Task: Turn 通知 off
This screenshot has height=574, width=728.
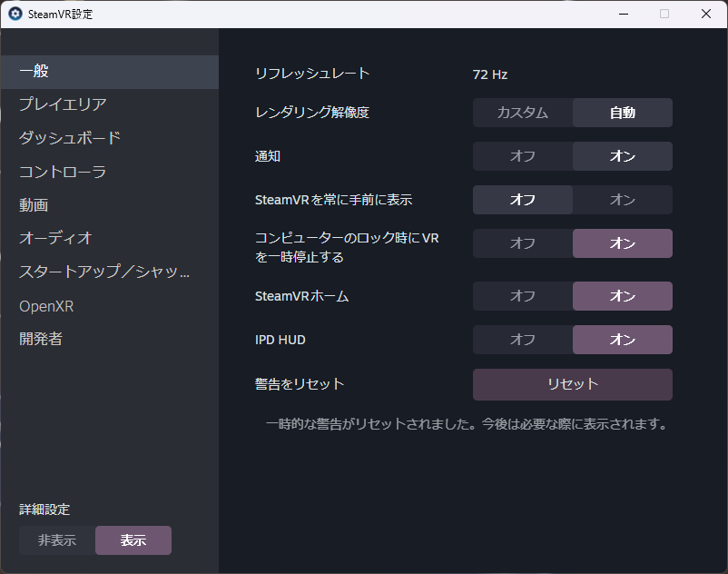Action: (x=523, y=156)
